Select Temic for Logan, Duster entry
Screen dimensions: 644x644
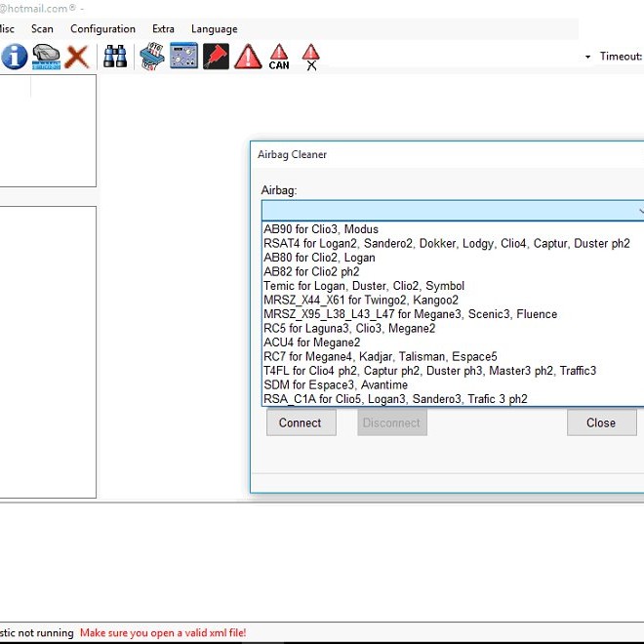(x=453, y=286)
